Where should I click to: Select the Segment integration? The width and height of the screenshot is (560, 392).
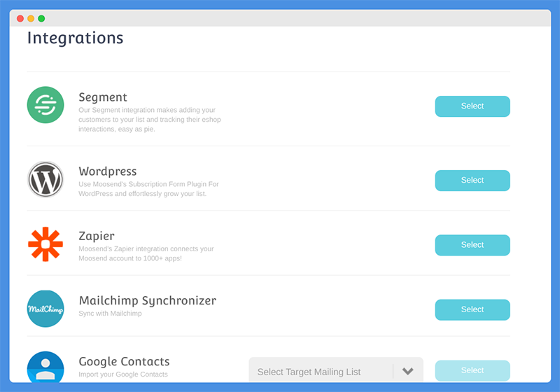pyautogui.click(x=472, y=106)
